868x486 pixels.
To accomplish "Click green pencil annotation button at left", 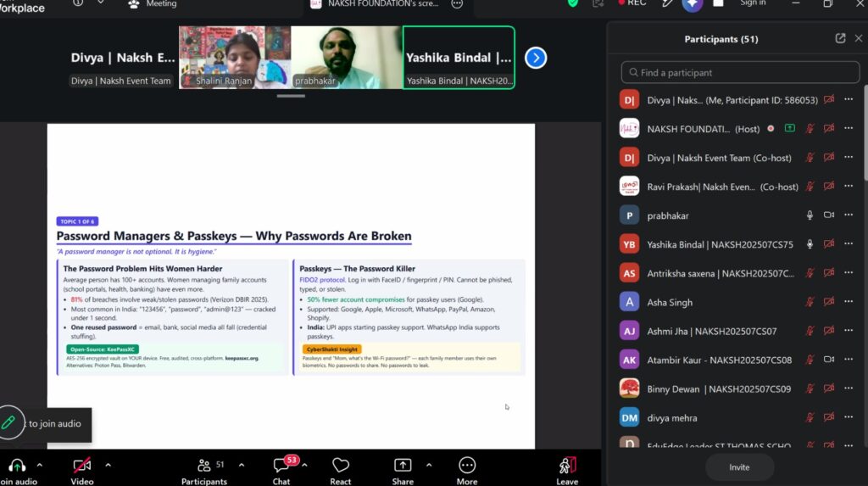I will [9, 423].
